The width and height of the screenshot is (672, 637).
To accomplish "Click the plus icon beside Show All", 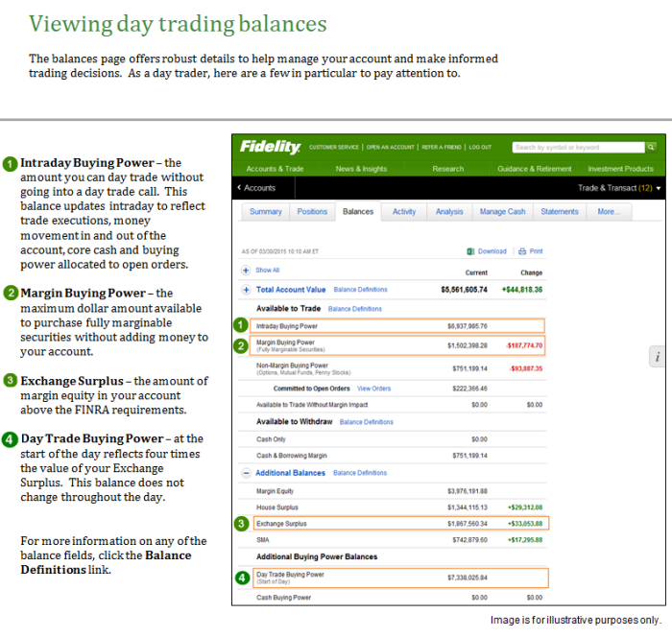I will tap(246, 271).
